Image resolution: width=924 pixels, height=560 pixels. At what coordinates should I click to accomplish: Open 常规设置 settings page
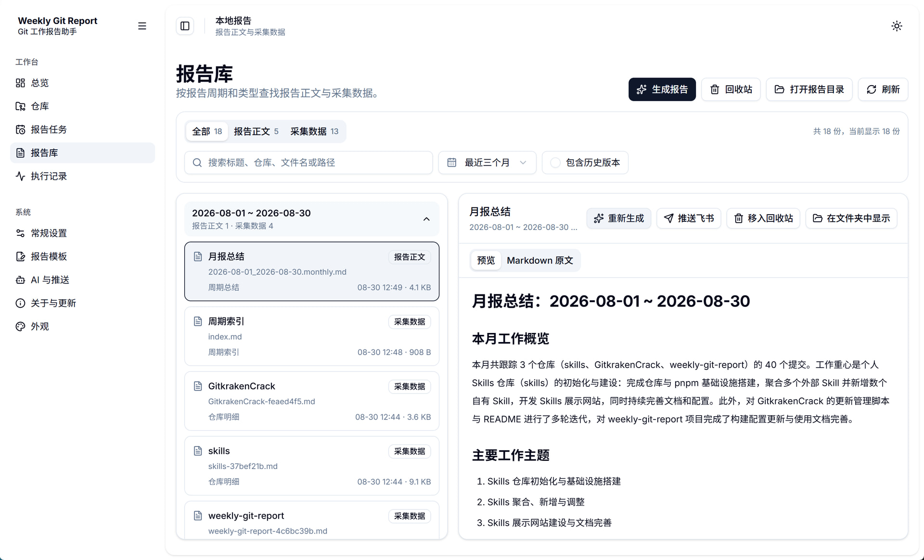pos(82,233)
